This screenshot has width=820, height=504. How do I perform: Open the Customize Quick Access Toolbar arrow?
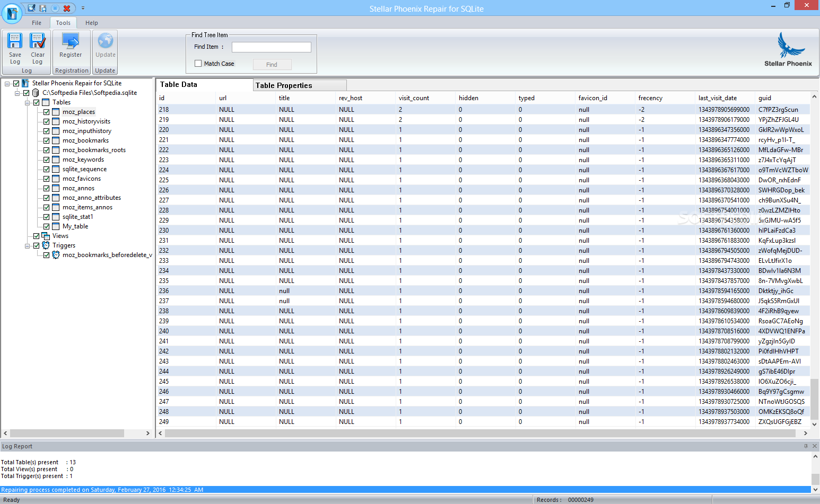pos(83,8)
